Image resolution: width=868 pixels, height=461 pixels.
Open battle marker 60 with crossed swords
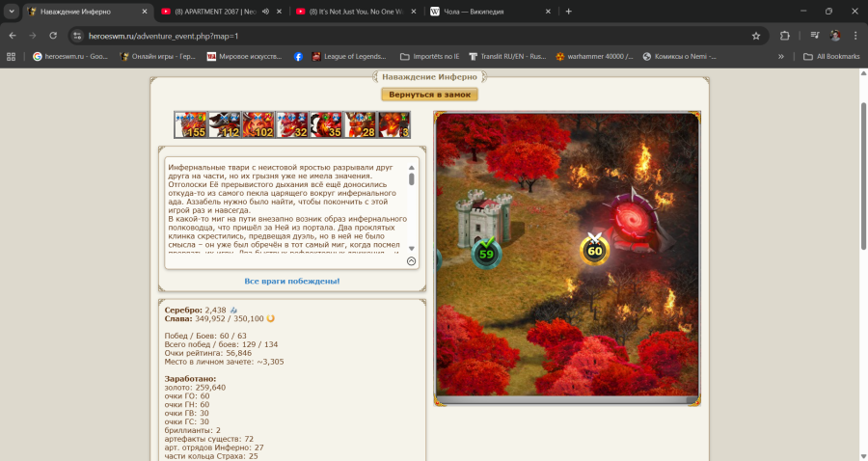pos(594,250)
